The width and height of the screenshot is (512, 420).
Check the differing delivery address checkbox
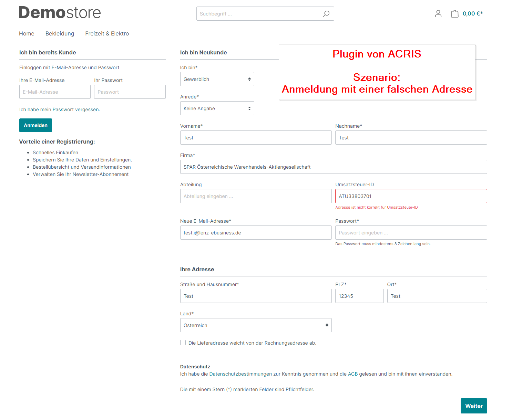pos(183,343)
